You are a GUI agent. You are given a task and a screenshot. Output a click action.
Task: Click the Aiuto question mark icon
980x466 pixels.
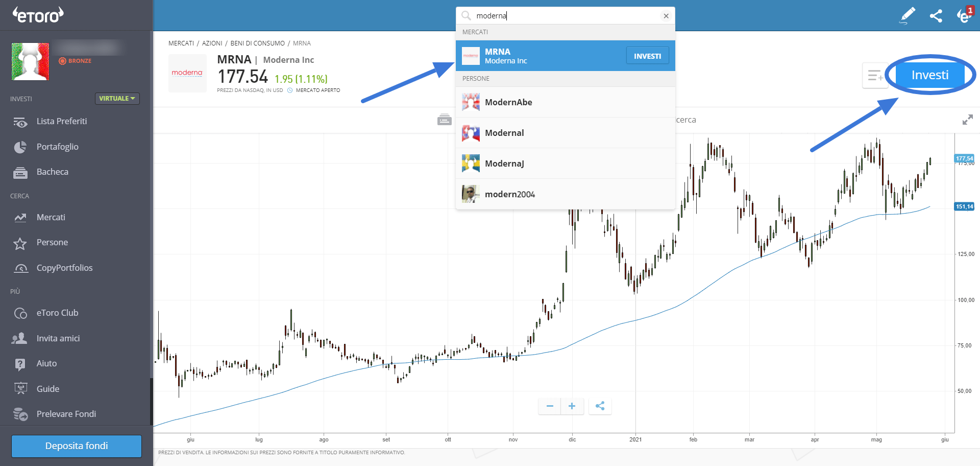[20, 364]
